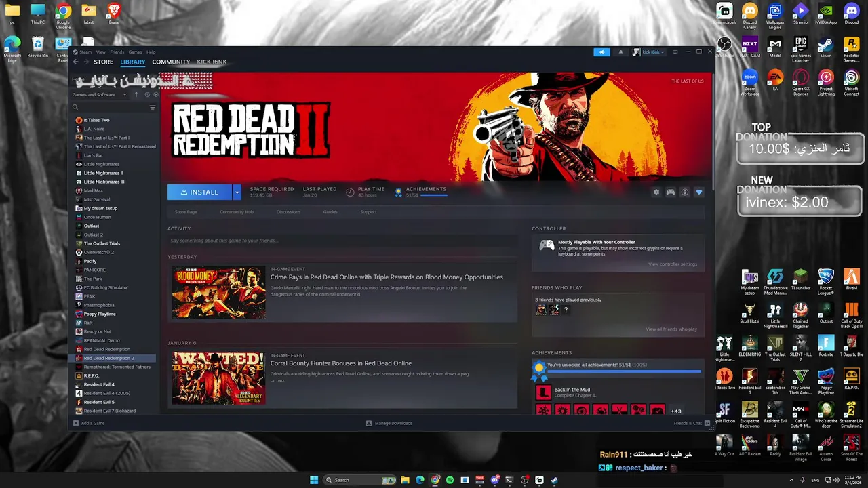Screen dimensions: 868x488
Task: View all friends who play
Action: [671, 329]
